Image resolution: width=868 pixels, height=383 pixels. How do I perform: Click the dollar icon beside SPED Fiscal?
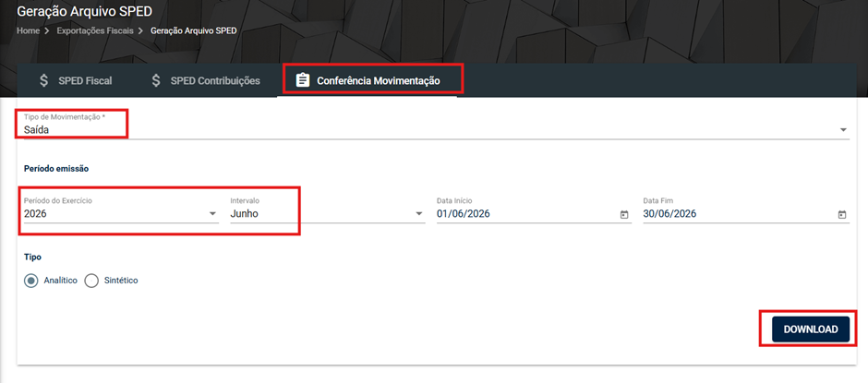pyautogui.click(x=44, y=81)
